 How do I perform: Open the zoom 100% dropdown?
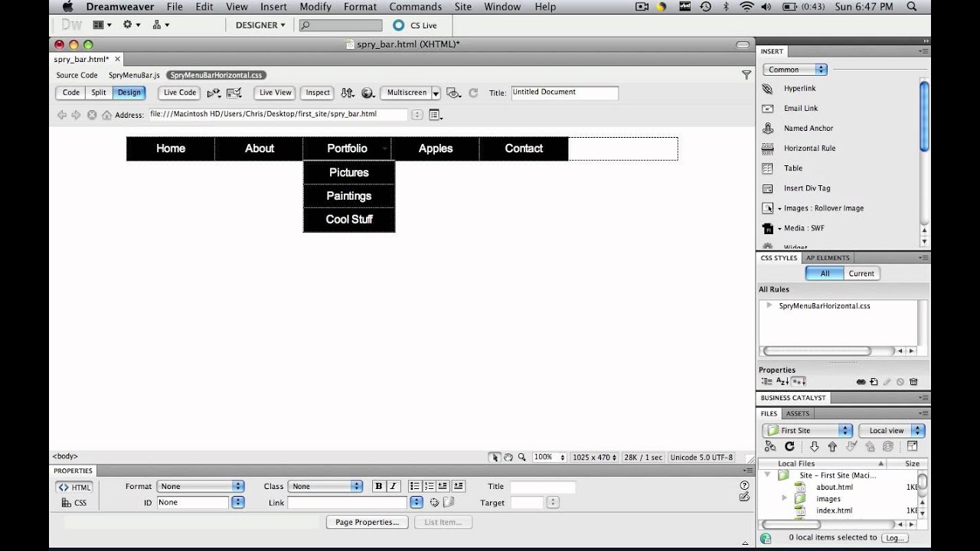tap(549, 457)
